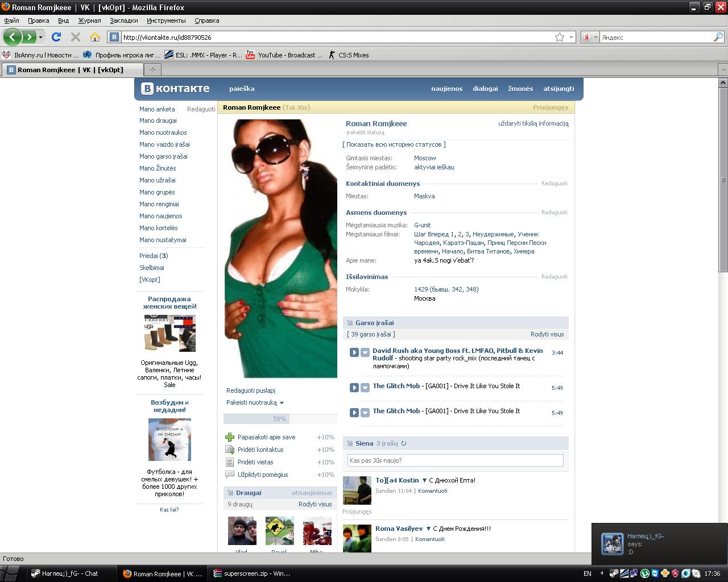Viewport: 728px width, 582px height.
Task: Open the [VKopt] sidebar link
Action: [x=150, y=280]
